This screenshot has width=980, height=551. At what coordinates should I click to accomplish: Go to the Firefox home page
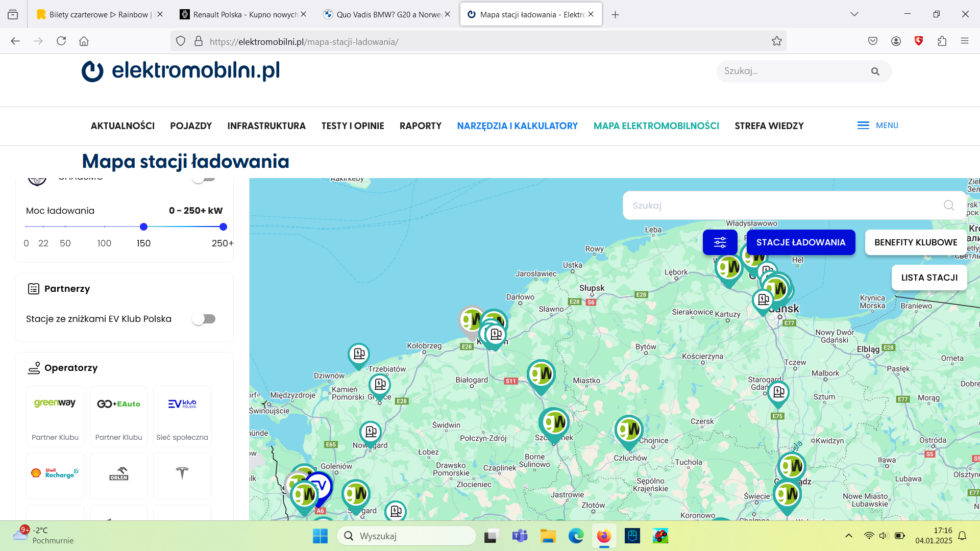(x=84, y=41)
